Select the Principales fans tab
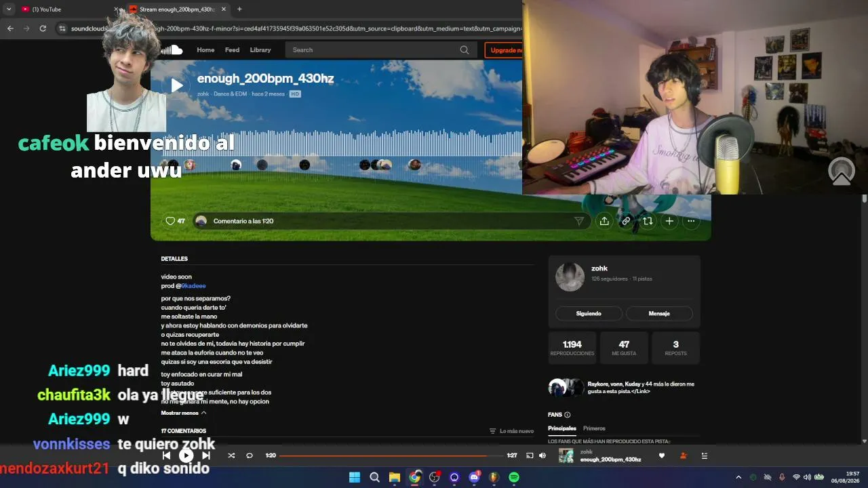 (562, 428)
